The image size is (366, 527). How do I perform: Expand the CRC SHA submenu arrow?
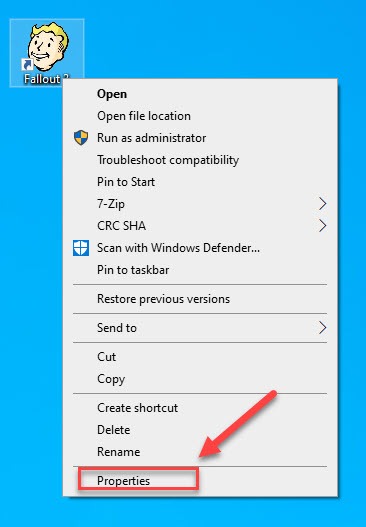pyautogui.click(x=322, y=226)
